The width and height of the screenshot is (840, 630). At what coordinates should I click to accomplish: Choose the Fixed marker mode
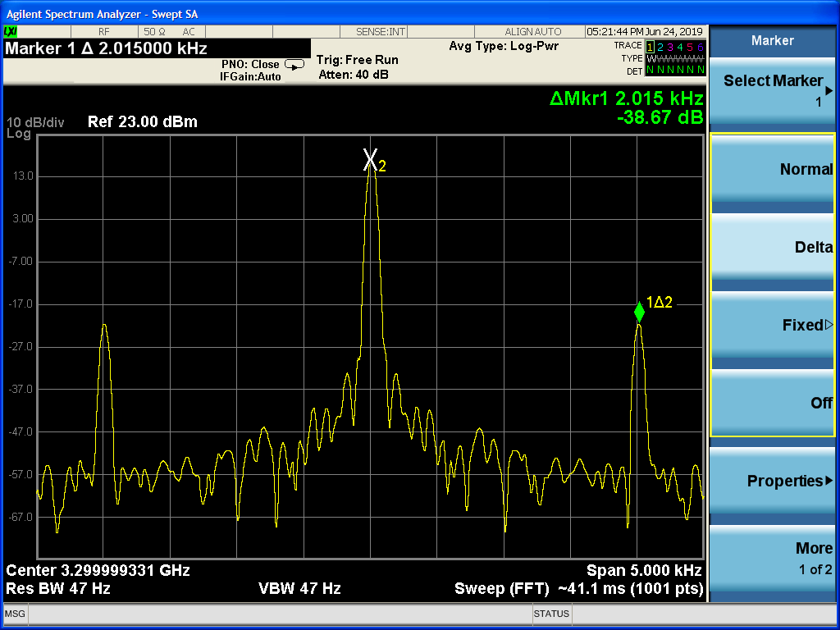pos(773,325)
